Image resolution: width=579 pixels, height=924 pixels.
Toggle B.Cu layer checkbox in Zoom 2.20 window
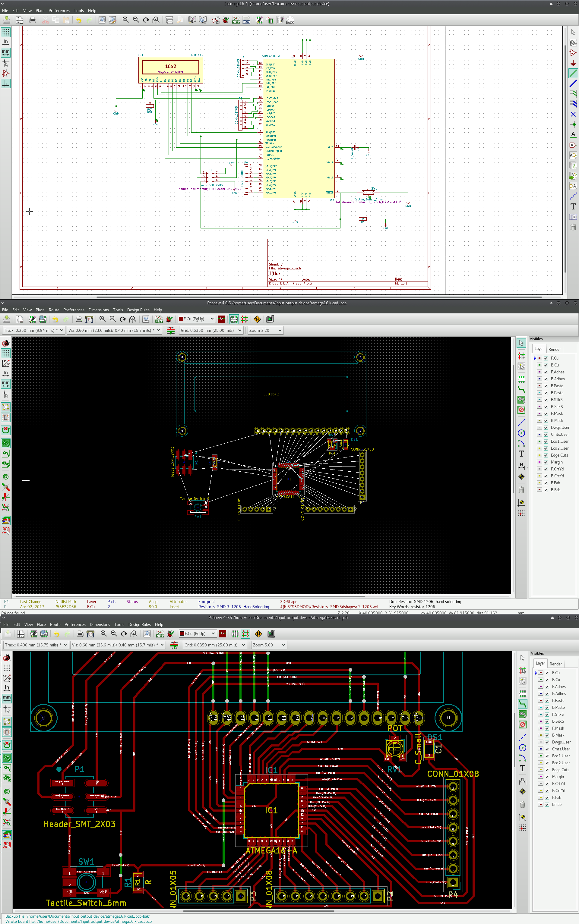coord(546,365)
